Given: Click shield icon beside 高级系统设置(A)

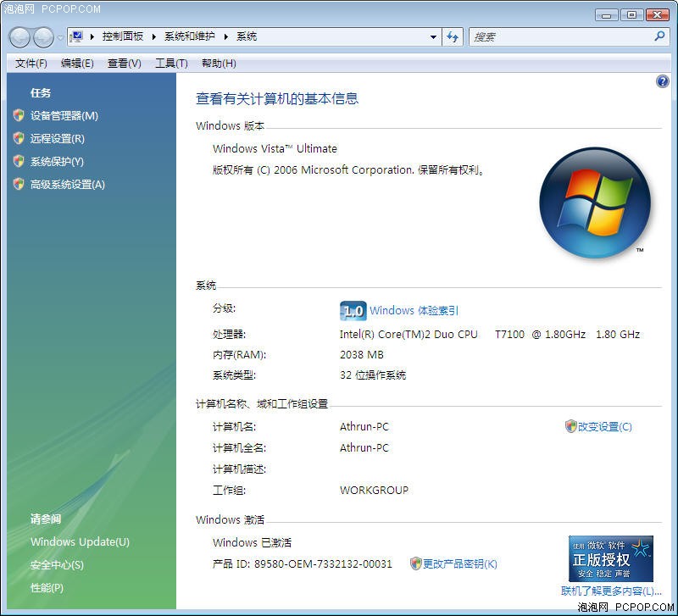Looking at the screenshot, I should (x=19, y=184).
